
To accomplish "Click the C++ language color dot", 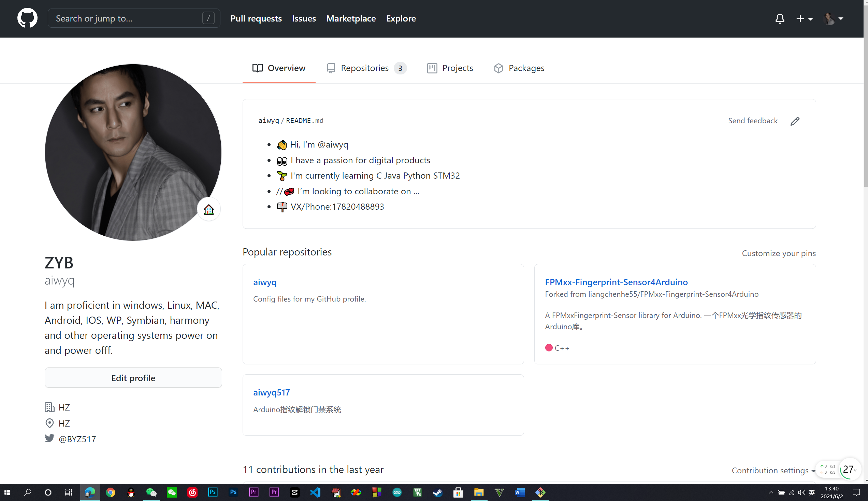I will pos(549,348).
